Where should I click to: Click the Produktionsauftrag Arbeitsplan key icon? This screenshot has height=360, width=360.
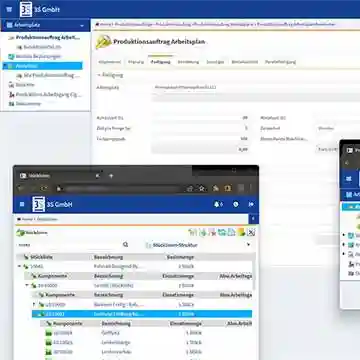[104, 42]
